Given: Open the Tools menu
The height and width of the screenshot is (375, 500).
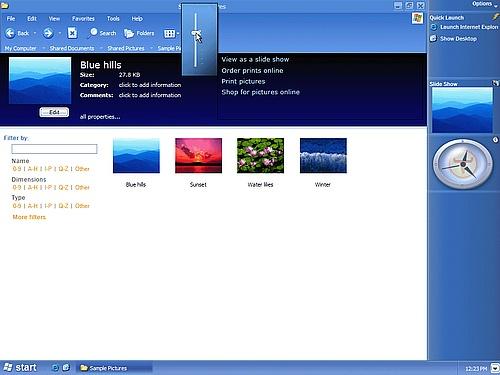Looking at the screenshot, I should coord(113,19).
